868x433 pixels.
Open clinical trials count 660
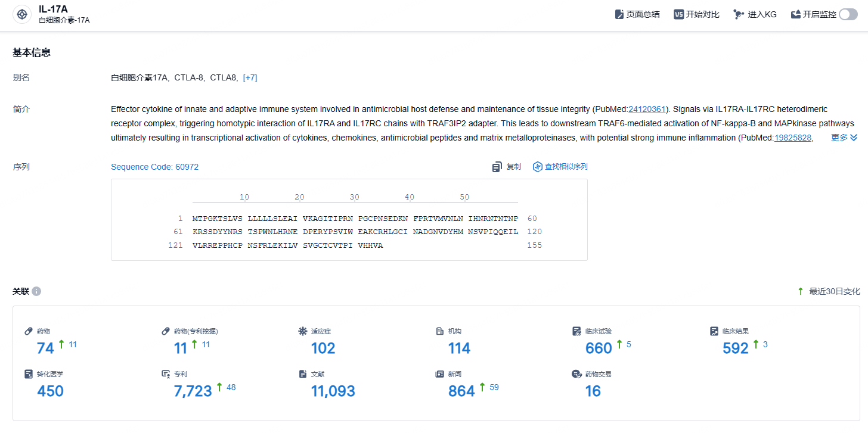[599, 348]
